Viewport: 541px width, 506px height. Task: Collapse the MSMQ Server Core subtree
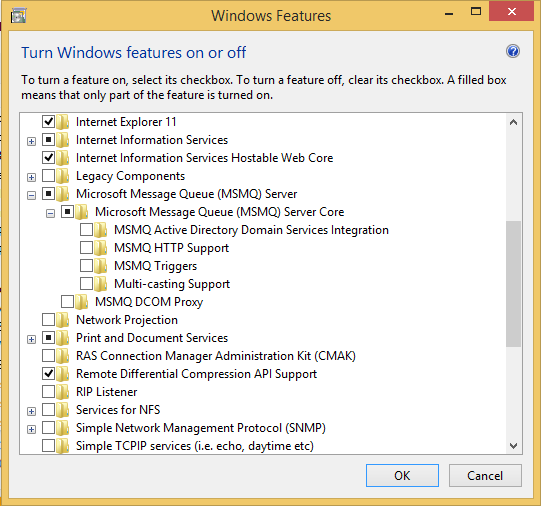tap(50, 214)
